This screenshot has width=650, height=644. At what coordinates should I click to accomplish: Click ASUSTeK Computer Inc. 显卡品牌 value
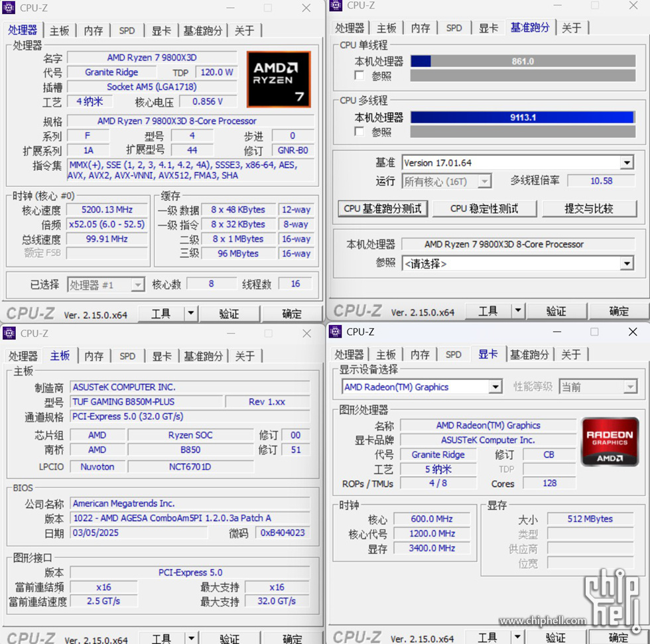pos(488,440)
